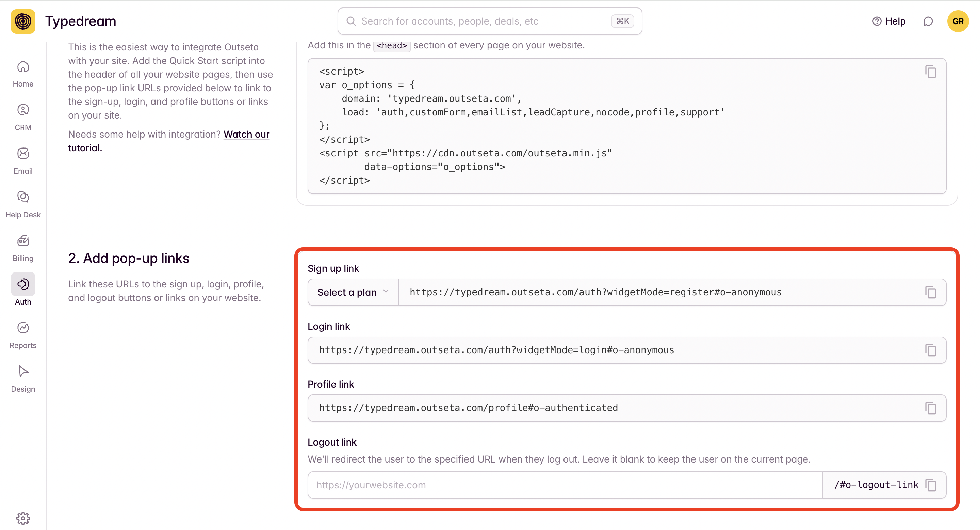The height and width of the screenshot is (530, 980).
Task: Focus the logout redirect URL field
Action: pos(565,485)
